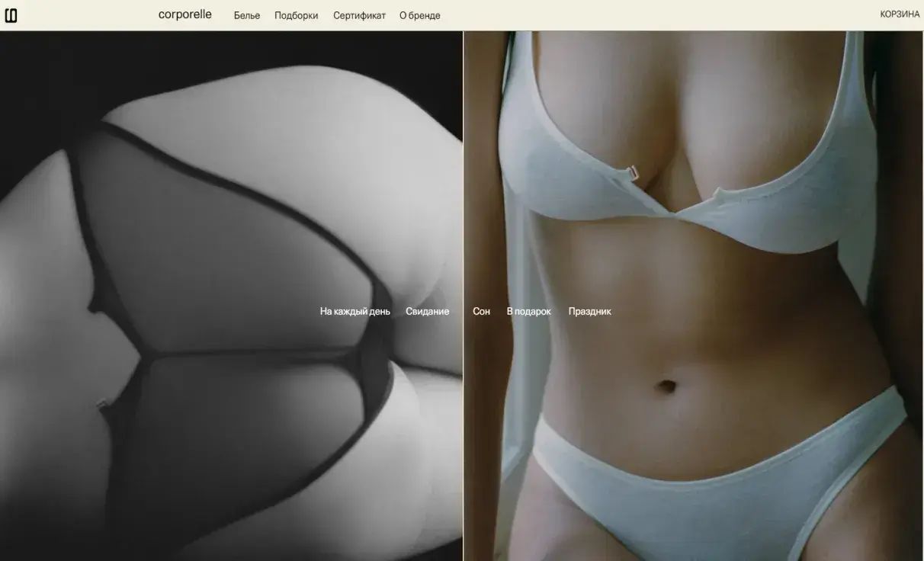Select the В подарок collection
This screenshot has height=561, width=924.
[x=528, y=311]
